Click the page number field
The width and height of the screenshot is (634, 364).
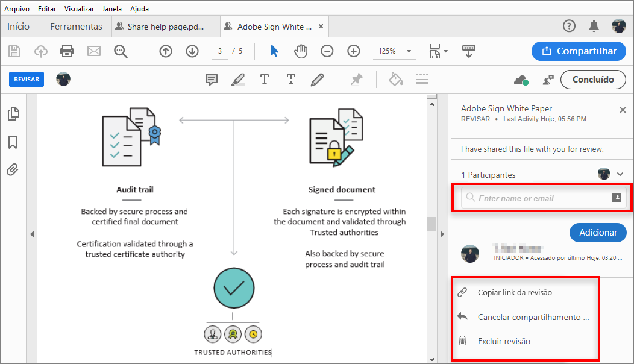[x=220, y=51]
